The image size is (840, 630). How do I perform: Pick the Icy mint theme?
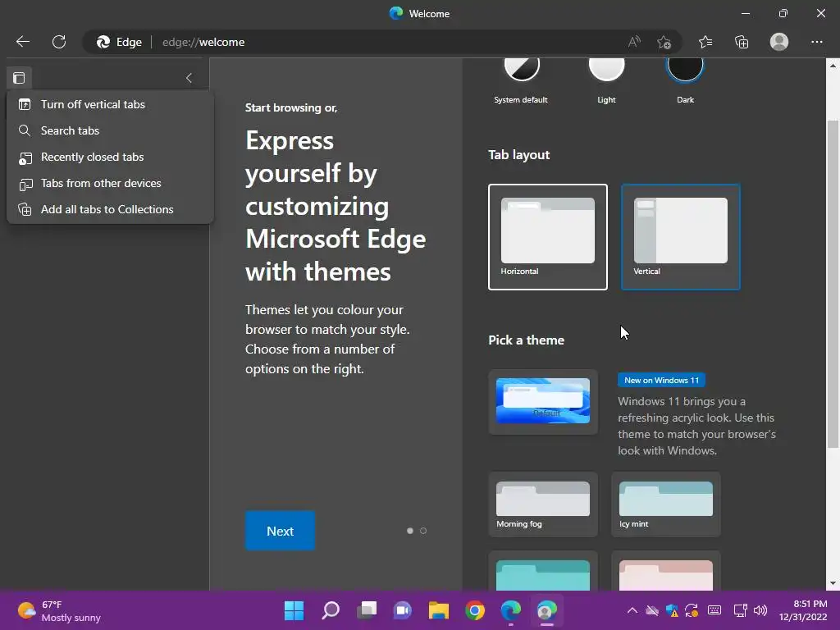(666, 504)
